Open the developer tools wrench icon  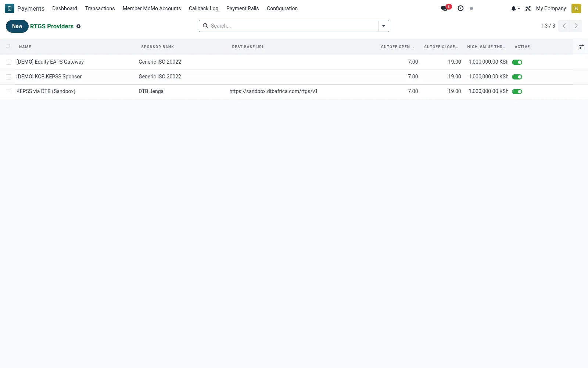tap(528, 8)
